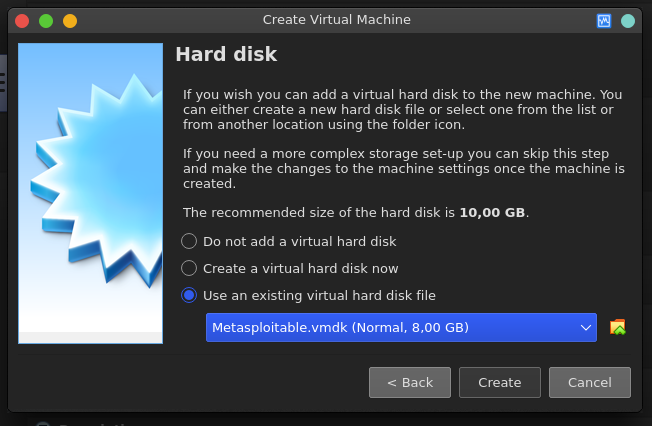Click the teal circle button in the title bar
The height and width of the screenshot is (426, 652).
pyautogui.click(x=627, y=21)
